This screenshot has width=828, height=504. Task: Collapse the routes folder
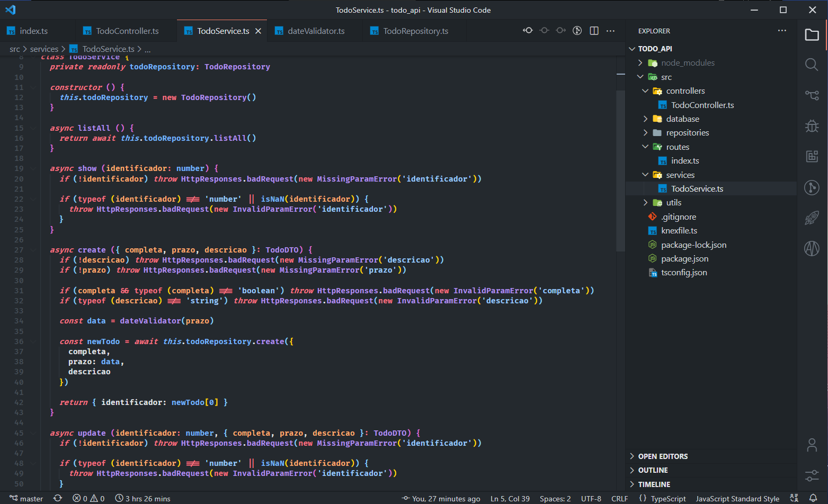click(x=711, y=147)
